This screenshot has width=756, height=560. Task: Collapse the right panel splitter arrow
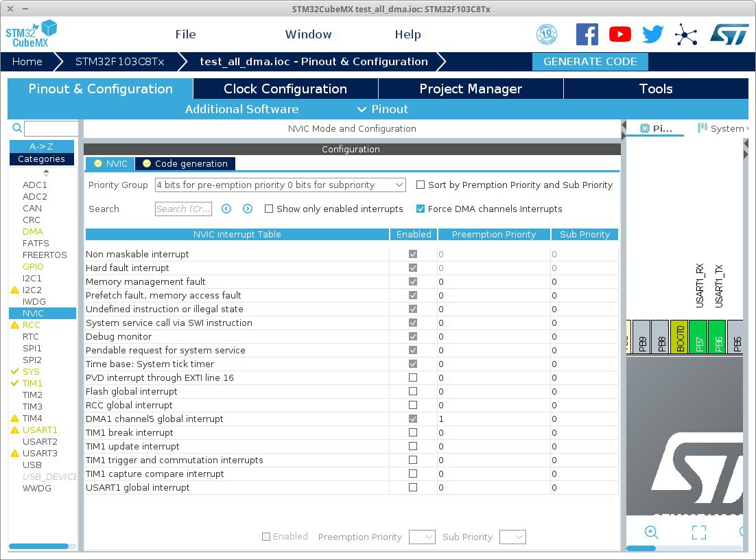tap(624, 137)
